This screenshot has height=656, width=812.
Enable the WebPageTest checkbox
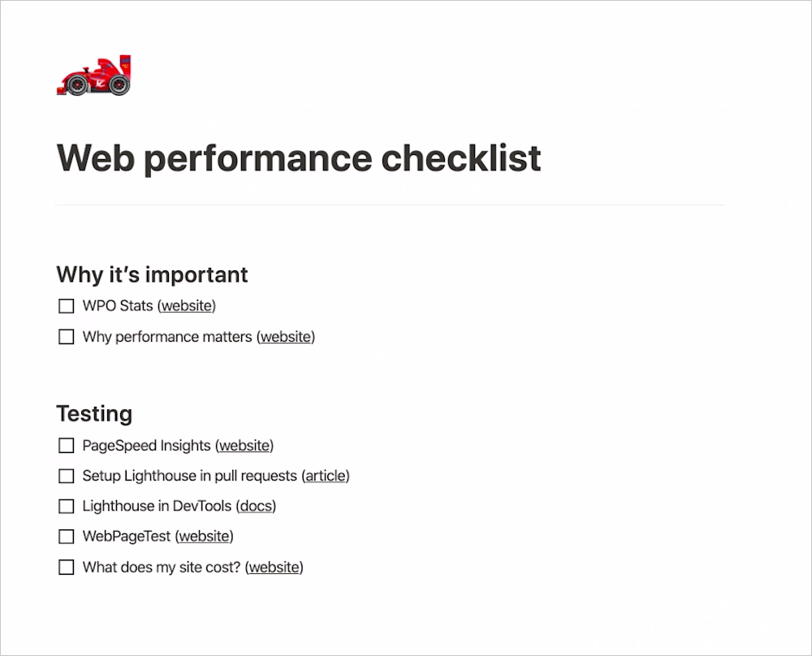point(67,537)
